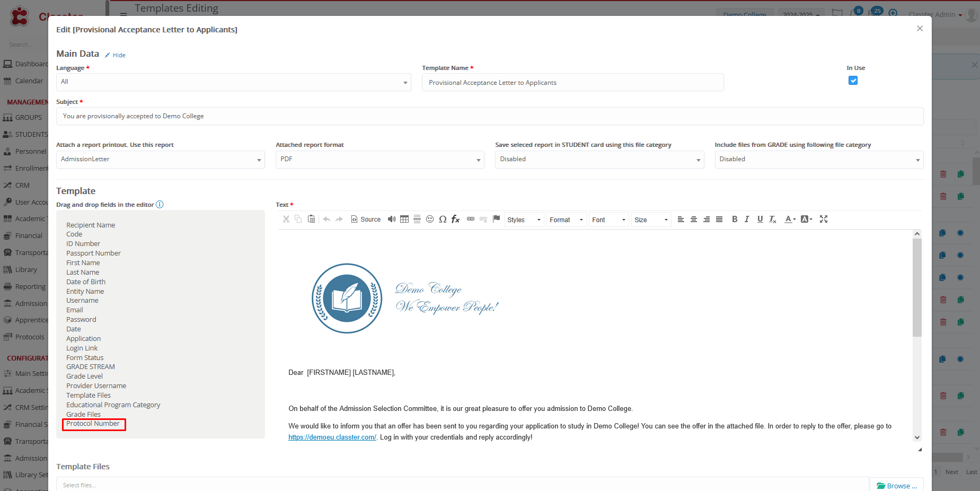
Task: Uncheck the In Use checkbox
Action: (x=853, y=81)
